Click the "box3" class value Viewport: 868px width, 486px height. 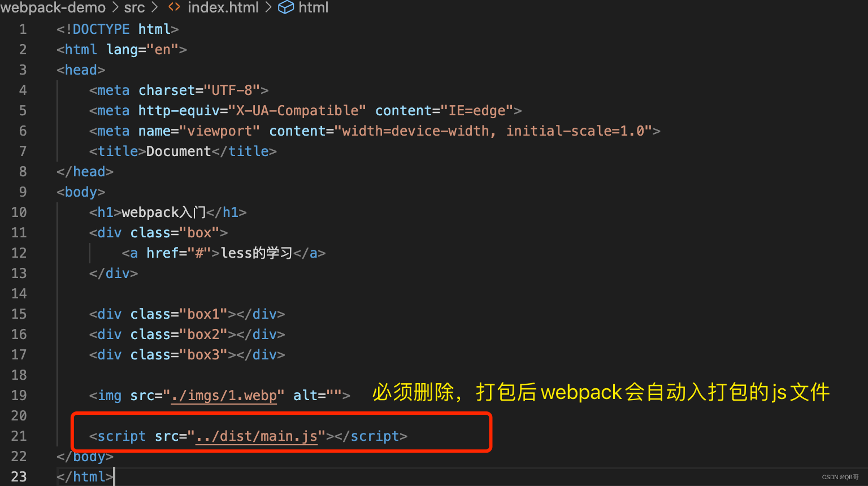point(203,355)
